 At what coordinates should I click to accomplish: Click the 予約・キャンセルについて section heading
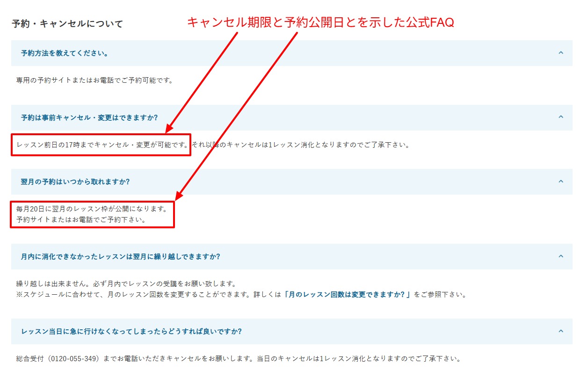(67, 23)
